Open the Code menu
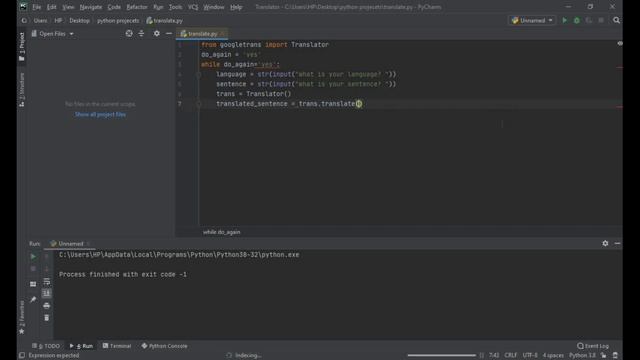Image resolution: width=640 pixels, height=360 pixels. click(114, 7)
